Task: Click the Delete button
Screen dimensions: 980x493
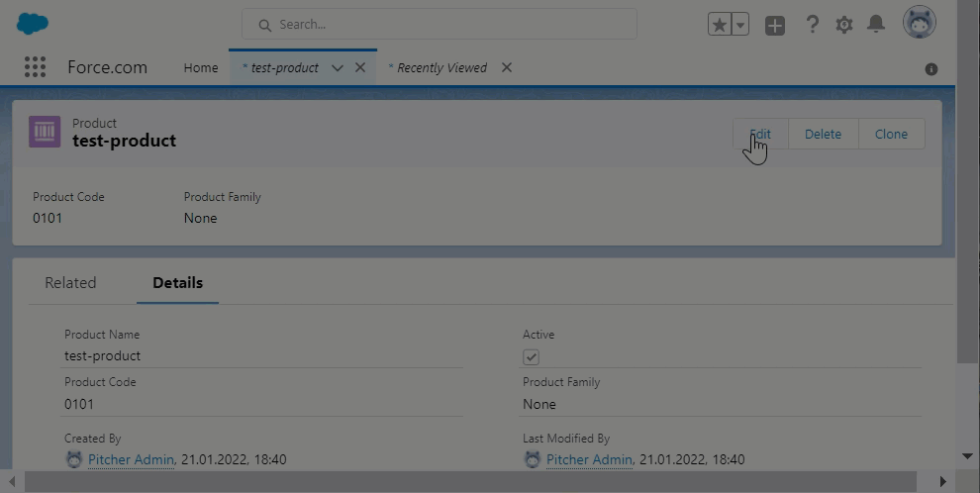Action: (x=823, y=135)
